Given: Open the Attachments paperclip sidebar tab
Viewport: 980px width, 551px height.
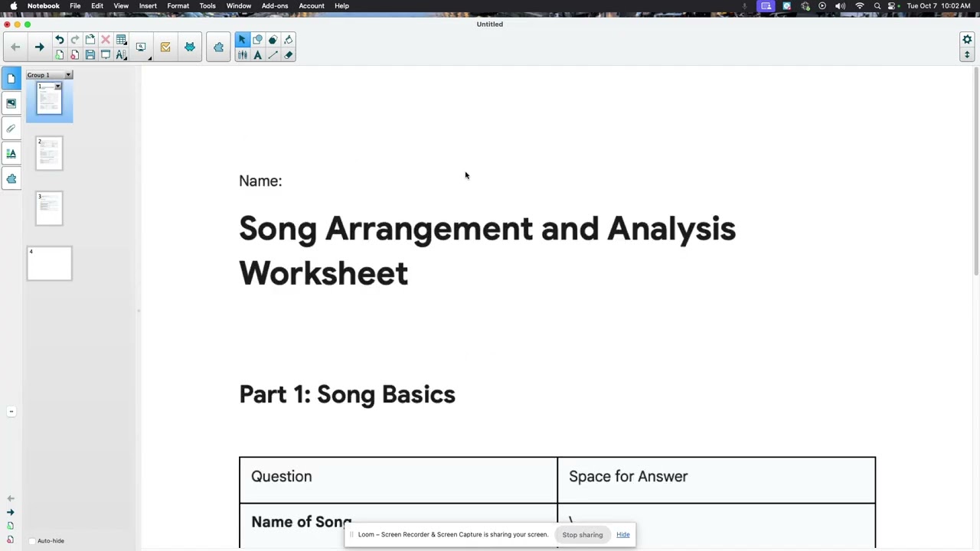Looking at the screenshot, I should click(x=11, y=129).
